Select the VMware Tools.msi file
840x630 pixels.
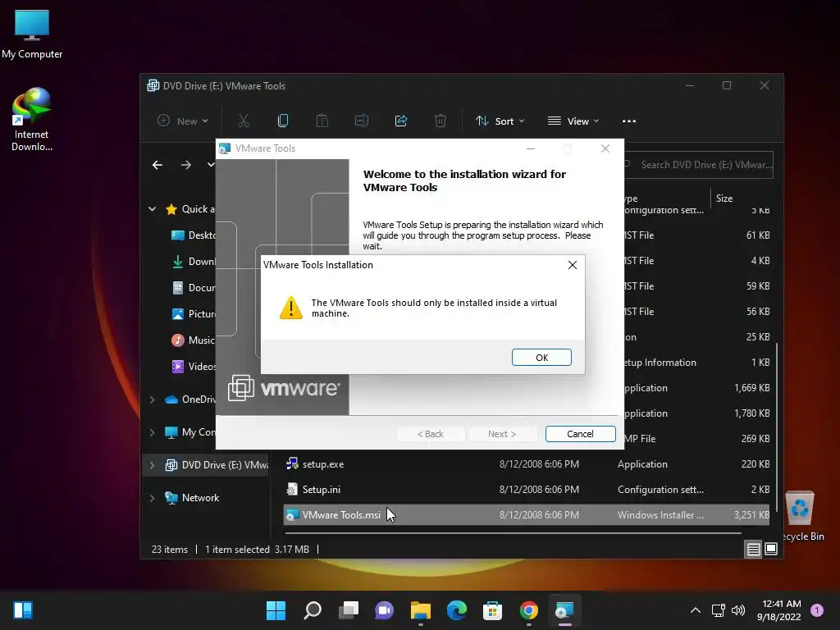point(527,515)
